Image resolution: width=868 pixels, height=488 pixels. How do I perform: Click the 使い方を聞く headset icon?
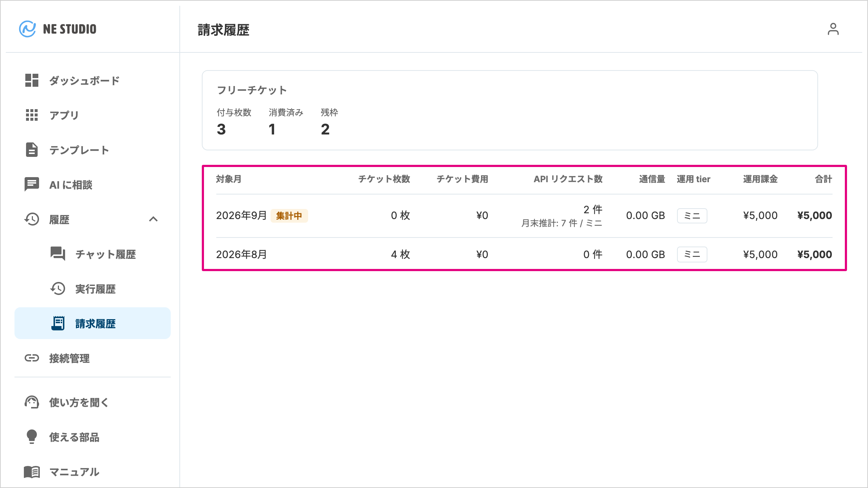32,402
